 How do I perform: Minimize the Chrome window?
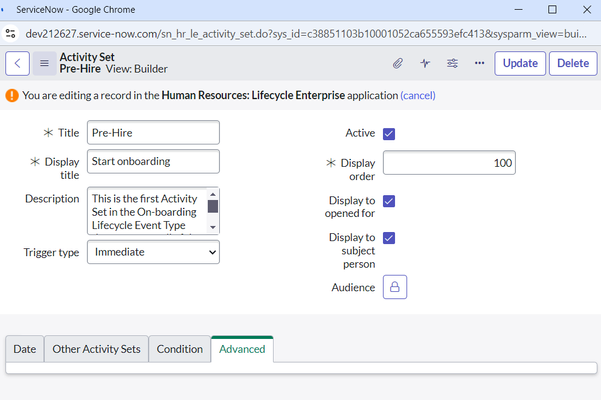(x=518, y=10)
